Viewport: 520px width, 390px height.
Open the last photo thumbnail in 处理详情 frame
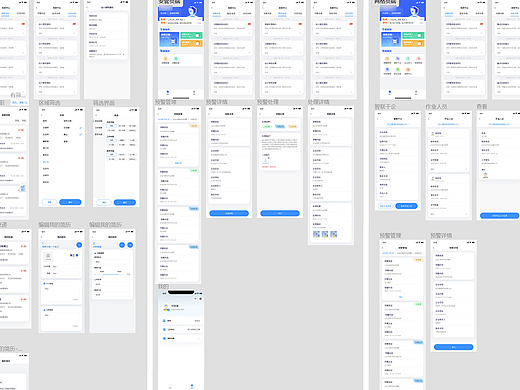pyautogui.click(x=334, y=234)
